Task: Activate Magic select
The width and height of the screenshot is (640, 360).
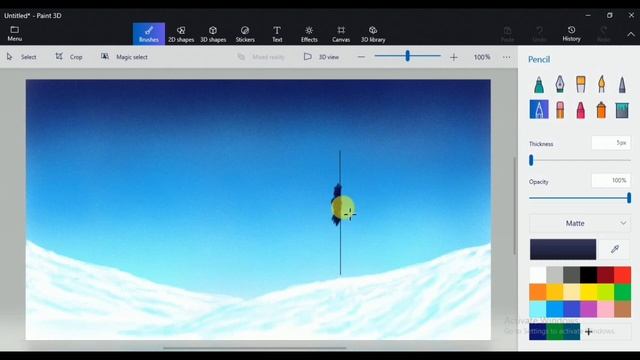Action: click(x=124, y=57)
